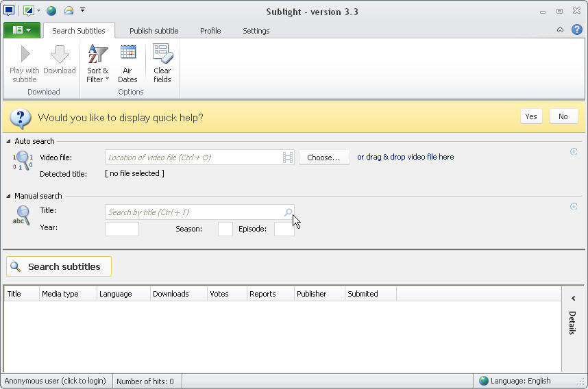Click the Episode input box
588x389 pixels.
click(284, 229)
